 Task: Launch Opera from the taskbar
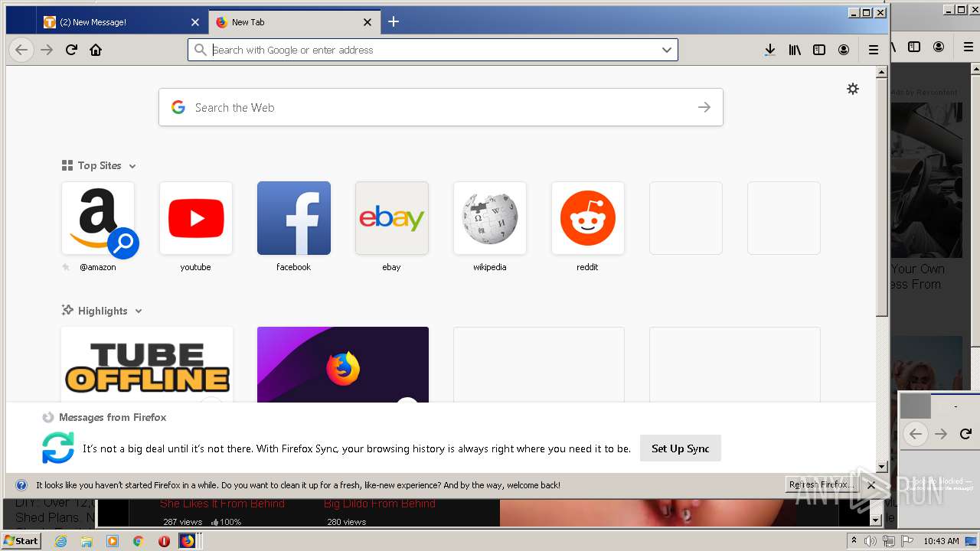tap(164, 541)
